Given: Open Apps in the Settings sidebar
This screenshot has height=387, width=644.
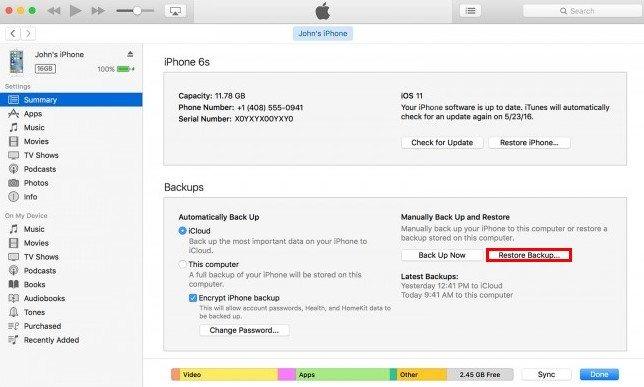Looking at the screenshot, I should [71, 114].
